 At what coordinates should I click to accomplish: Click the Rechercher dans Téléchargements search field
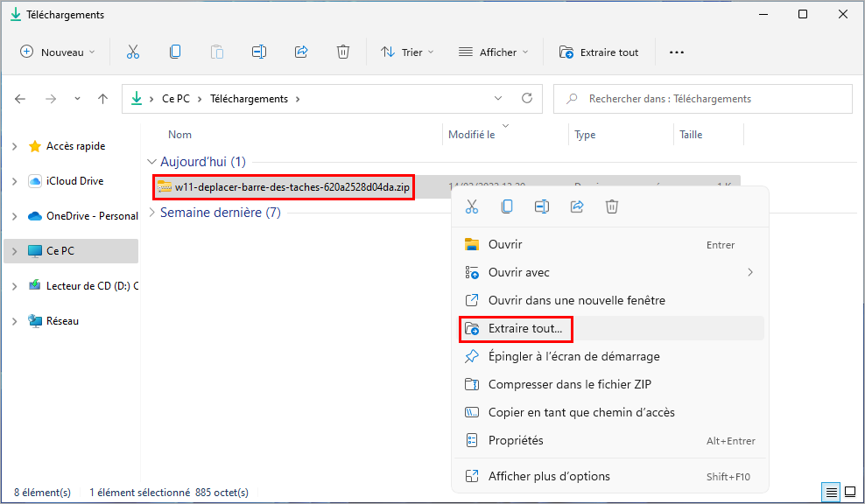[703, 99]
